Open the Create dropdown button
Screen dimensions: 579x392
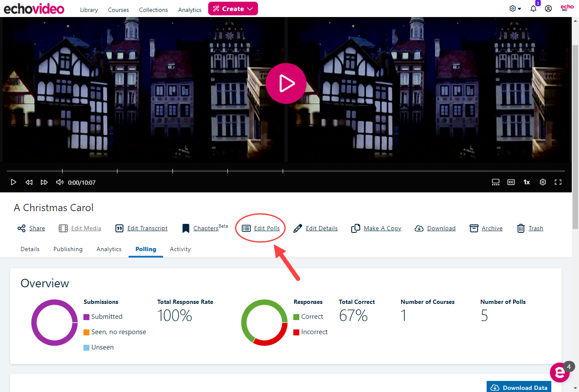click(233, 9)
